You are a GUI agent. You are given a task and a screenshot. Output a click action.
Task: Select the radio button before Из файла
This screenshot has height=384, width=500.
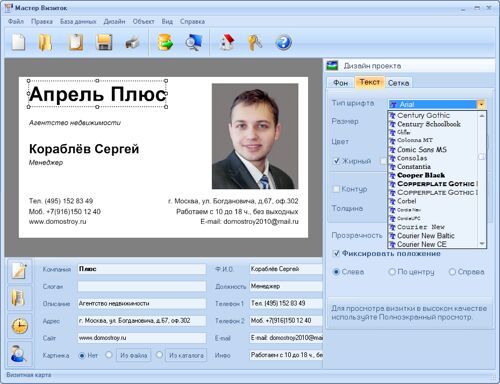pyautogui.click(x=109, y=355)
